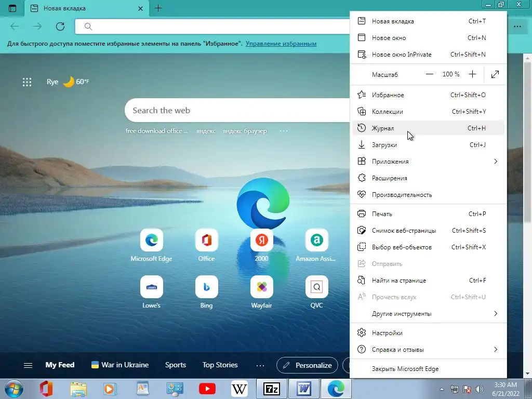Show more feed categories ellipsis
Screen dimensions: 532x399
coord(260,365)
